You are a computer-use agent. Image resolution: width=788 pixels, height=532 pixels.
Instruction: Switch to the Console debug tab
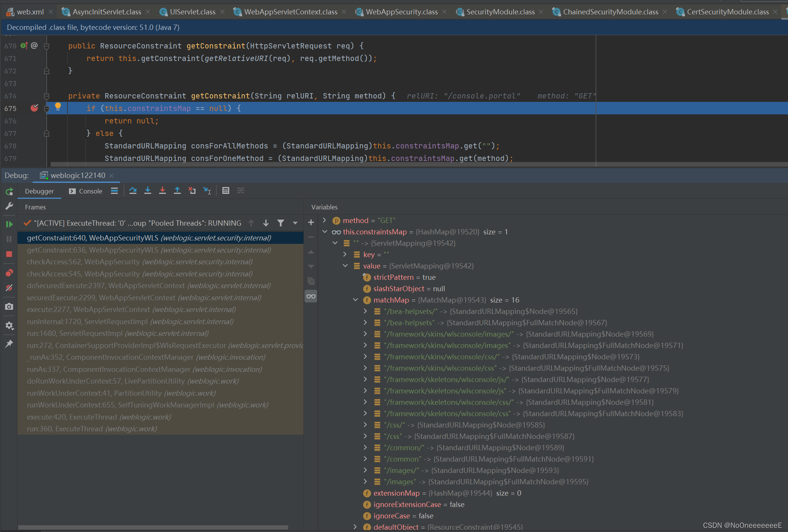click(x=86, y=191)
